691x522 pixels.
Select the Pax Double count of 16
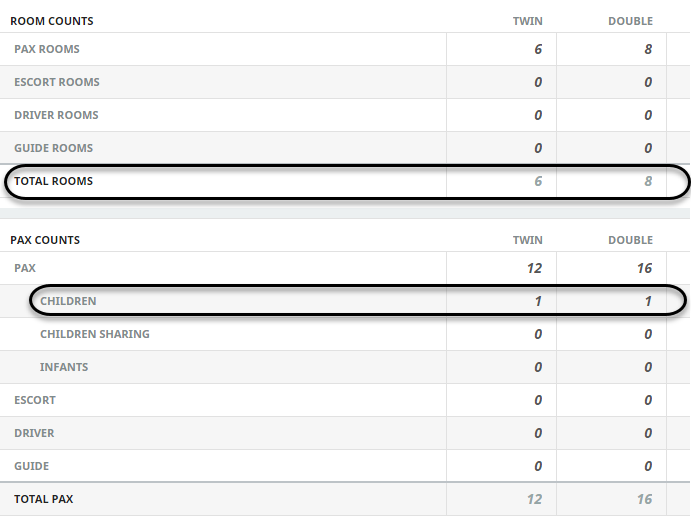coord(644,268)
